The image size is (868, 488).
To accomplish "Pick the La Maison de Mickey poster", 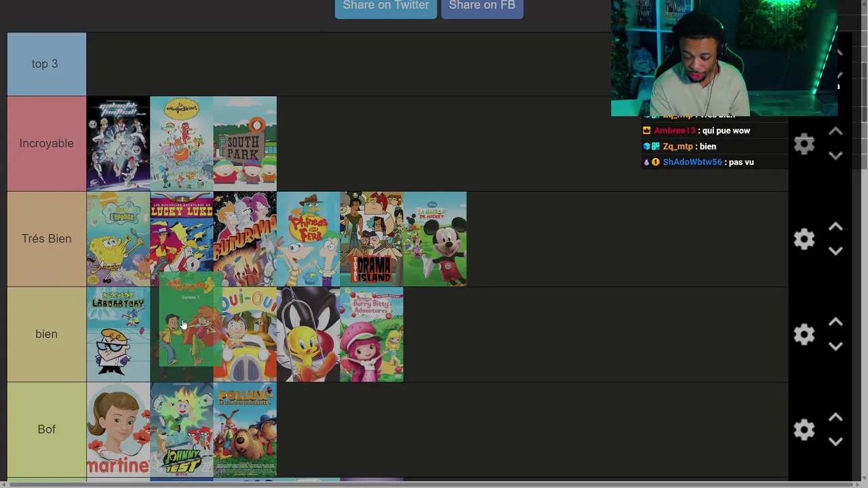I will tap(435, 239).
